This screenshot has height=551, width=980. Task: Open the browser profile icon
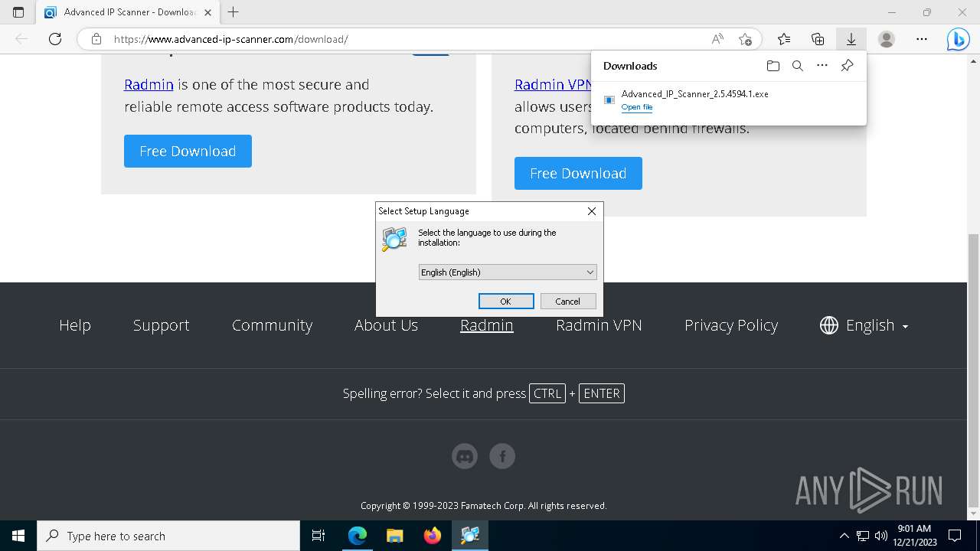point(887,39)
